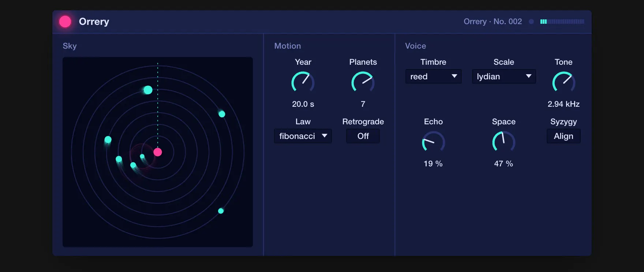Click the Planets knob
Screen dimensions: 644x272
pos(363,83)
